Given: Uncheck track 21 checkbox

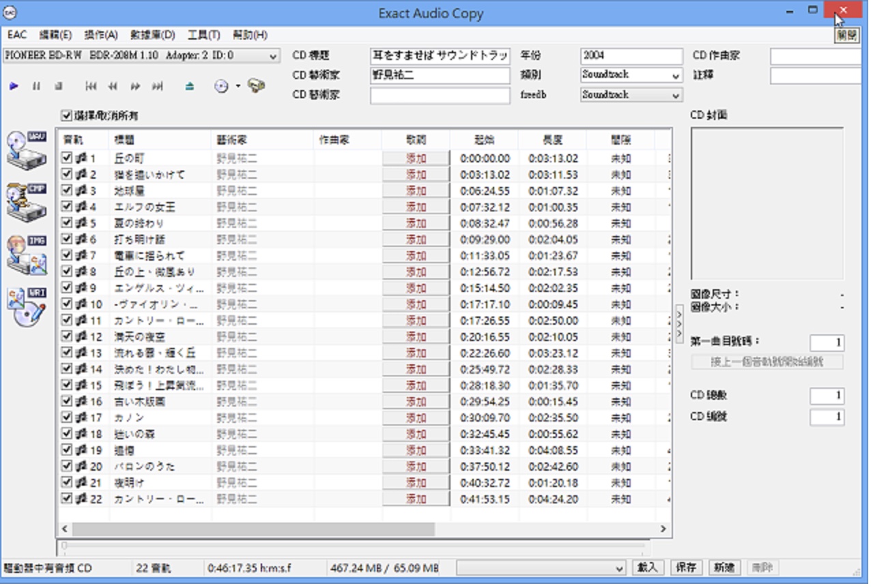Looking at the screenshot, I should pos(66,483).
